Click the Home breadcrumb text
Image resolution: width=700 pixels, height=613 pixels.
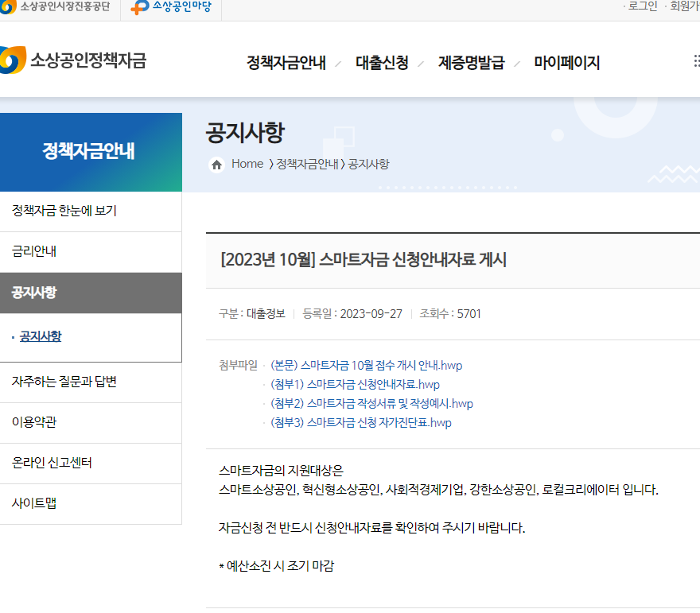[x=247, y=164]
